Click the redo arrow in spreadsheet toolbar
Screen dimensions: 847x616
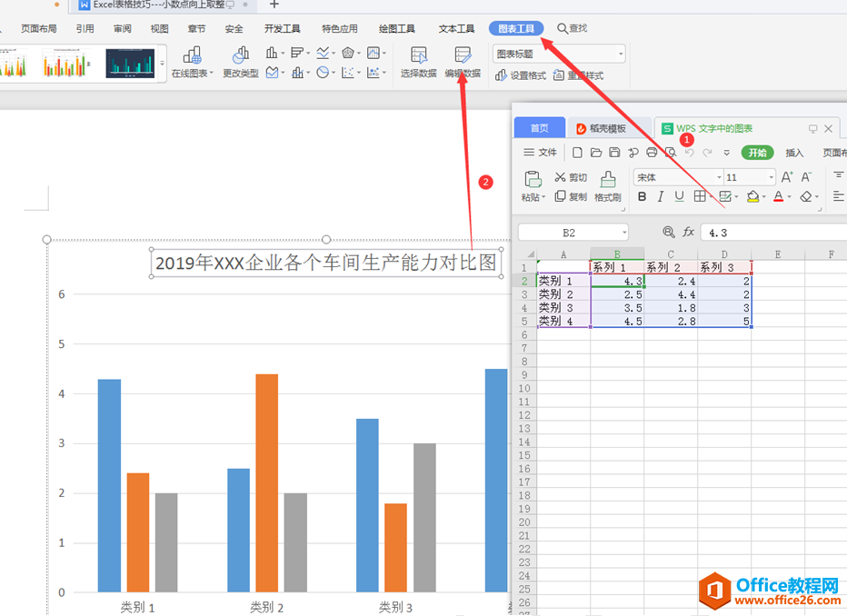pos(707,153)
